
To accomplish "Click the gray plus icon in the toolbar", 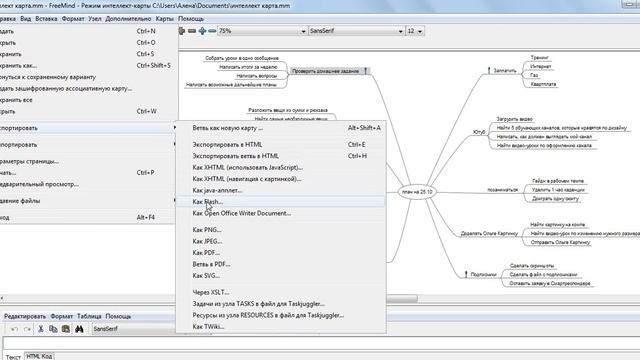I will (x=182, y=31).
